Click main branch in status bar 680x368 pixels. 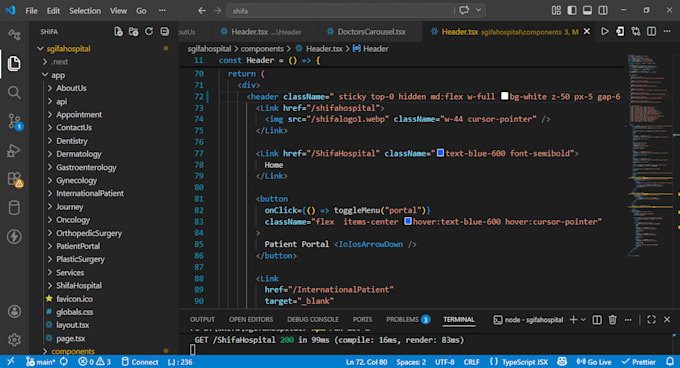[41, 362]
